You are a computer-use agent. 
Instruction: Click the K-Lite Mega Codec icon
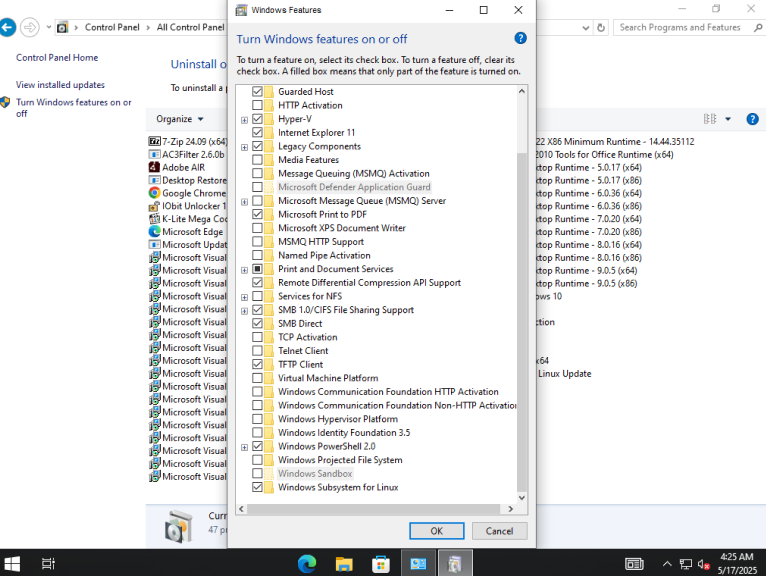pyautogui.click(x=154, y=219)
